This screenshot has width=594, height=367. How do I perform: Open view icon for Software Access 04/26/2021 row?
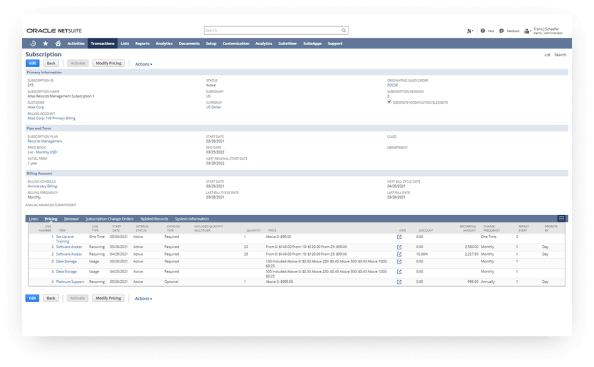(x=399, y=254)
